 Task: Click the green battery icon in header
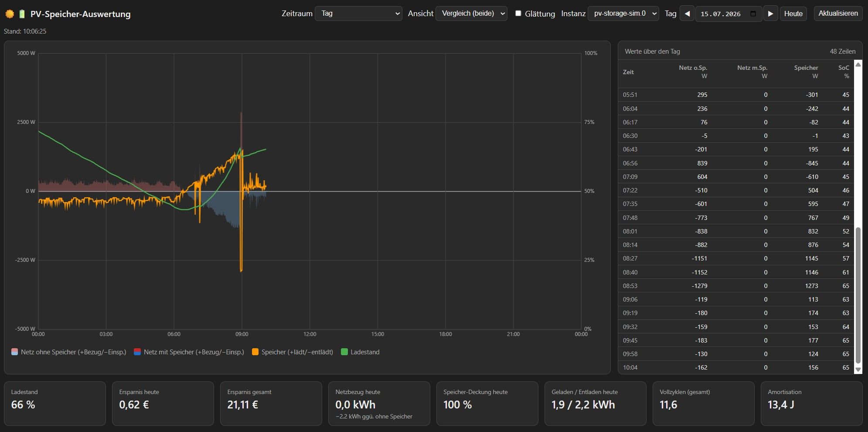click(22, 14)
